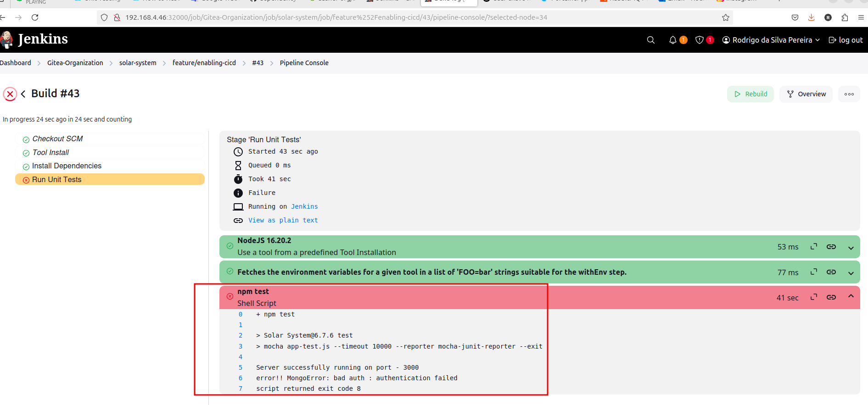868x405 pixels.
Task: Click the Build #43 heading
Action: click(56, 94)
